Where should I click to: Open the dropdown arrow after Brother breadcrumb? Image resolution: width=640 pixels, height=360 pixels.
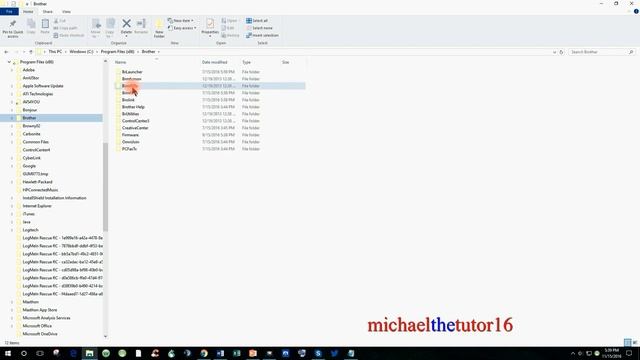tap(159, 52)
